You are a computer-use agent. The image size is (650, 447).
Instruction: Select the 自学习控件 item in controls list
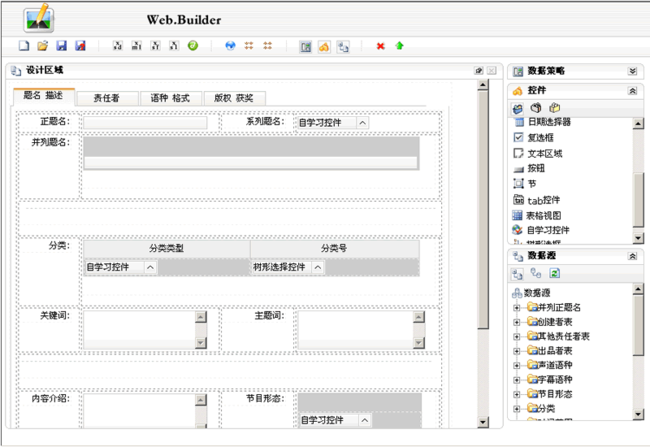541,230
